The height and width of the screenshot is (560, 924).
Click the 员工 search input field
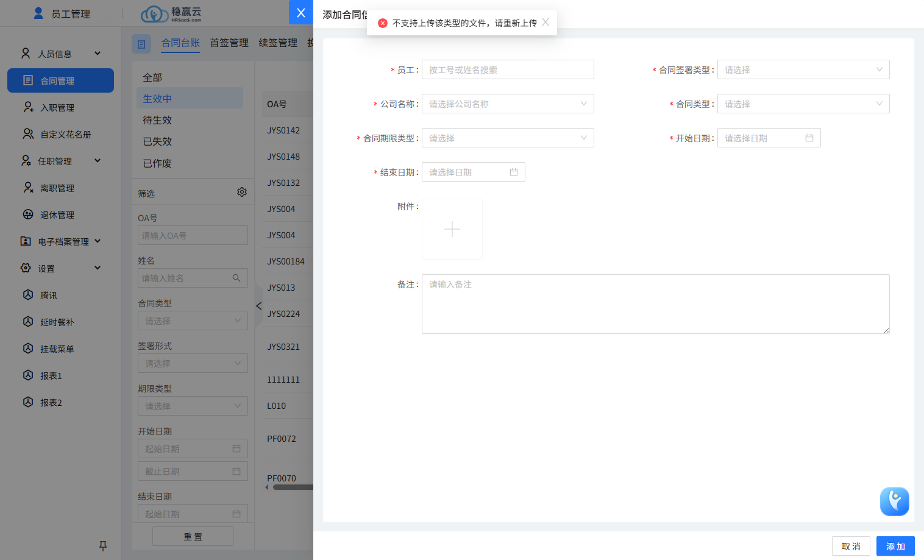tap(507, 70)
